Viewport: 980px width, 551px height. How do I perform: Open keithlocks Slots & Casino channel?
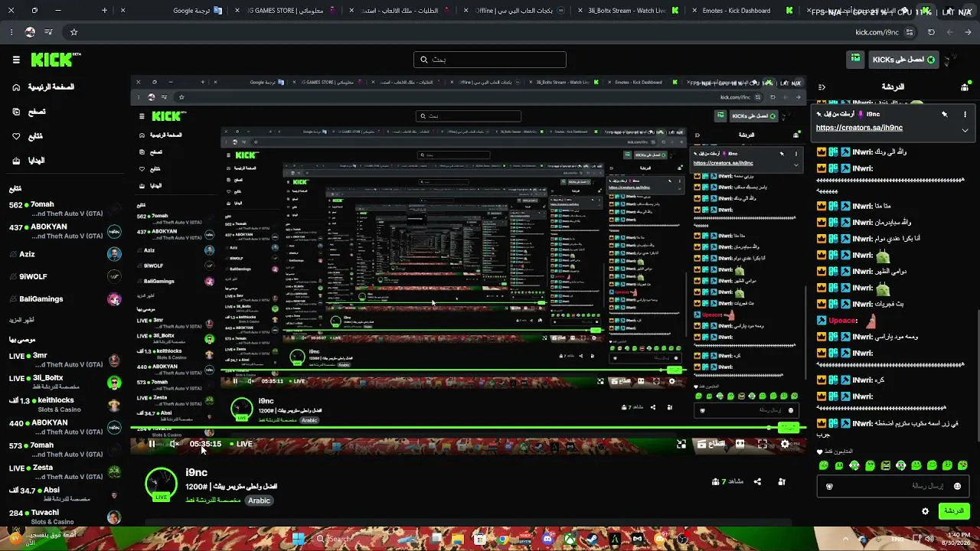pyautogui.click(x=65, y=404)
